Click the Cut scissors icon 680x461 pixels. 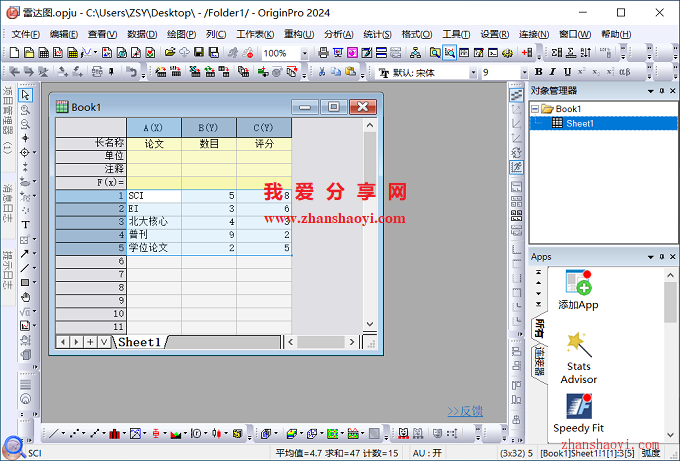click(x=322, y=72)
